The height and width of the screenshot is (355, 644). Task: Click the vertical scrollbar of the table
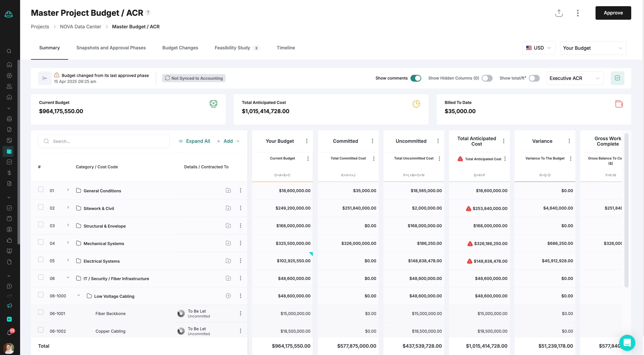626,210
